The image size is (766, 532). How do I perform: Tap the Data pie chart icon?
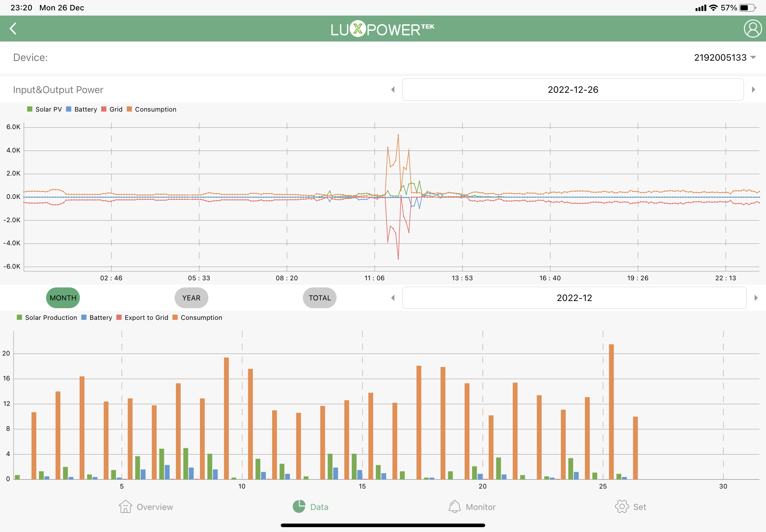299,507
